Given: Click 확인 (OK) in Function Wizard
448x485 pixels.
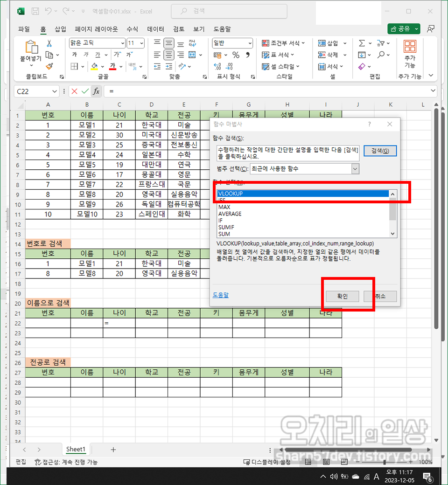Looking at the screenshot, I should [x=343, y=296].
